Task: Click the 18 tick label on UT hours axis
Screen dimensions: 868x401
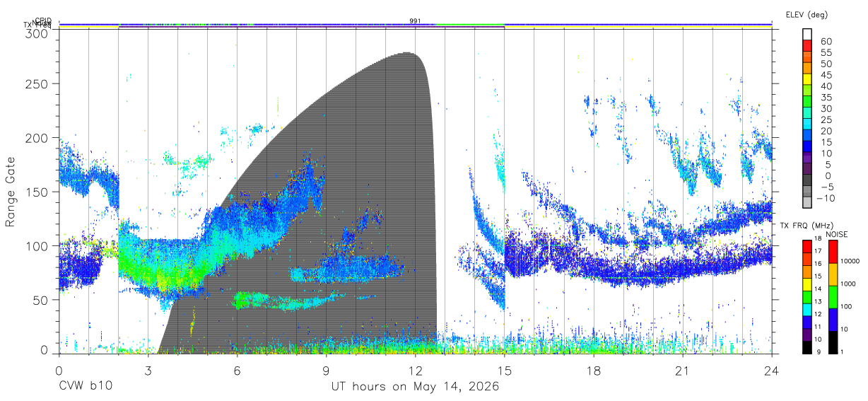Action: click(x=594, y=370)
